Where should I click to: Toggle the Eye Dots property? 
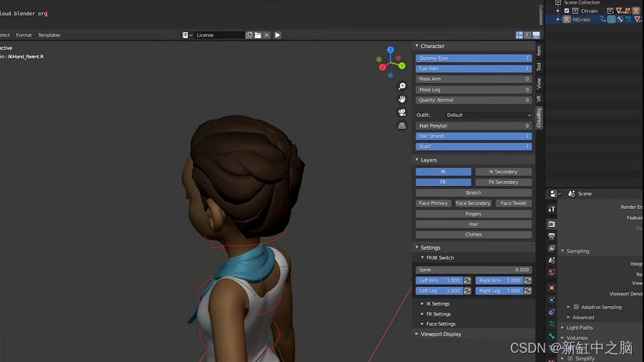point(474,69)
